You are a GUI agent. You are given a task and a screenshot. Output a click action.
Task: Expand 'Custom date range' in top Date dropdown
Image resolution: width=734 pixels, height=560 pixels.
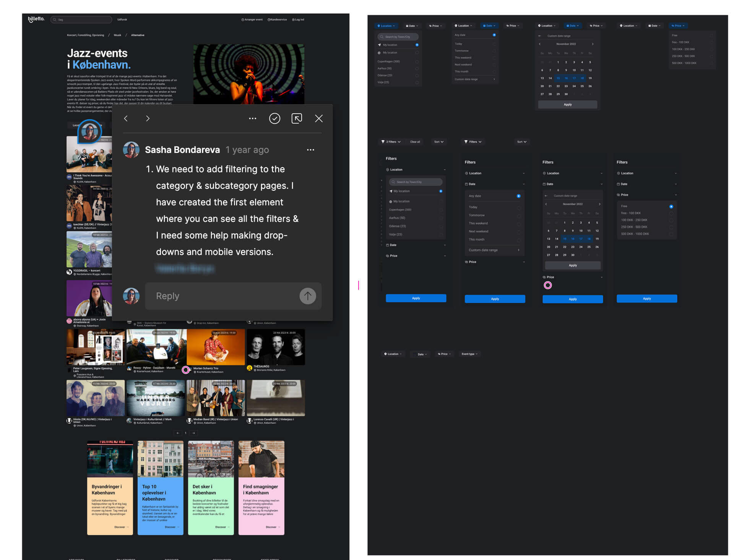click(x=475, y=79)
